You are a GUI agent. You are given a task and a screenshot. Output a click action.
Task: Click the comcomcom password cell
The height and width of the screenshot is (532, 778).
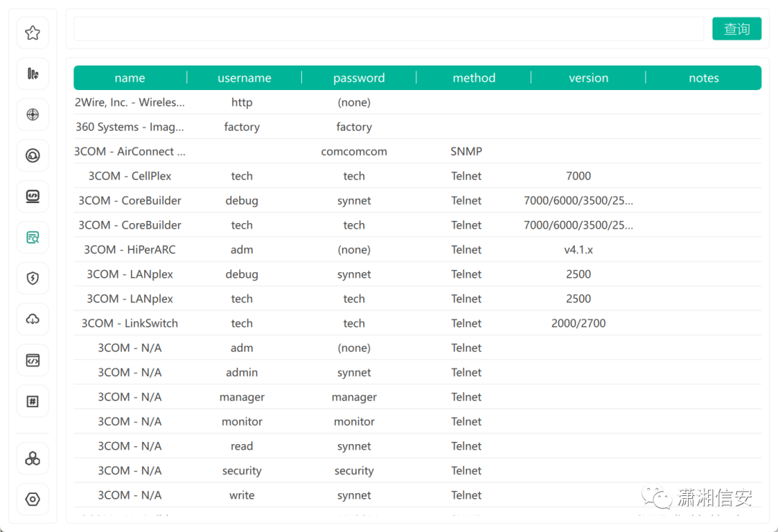click(354, 152)
